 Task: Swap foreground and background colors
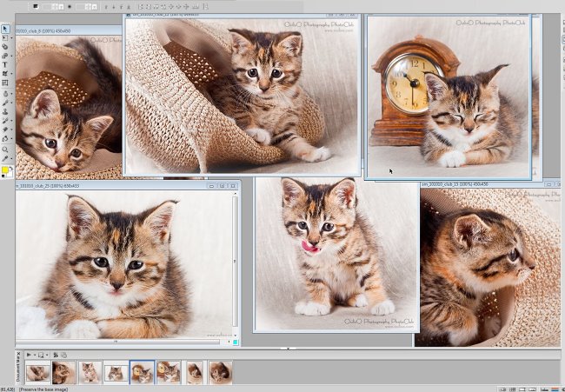[10, 168]
